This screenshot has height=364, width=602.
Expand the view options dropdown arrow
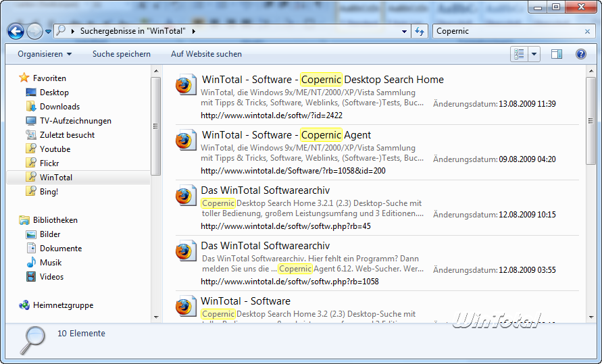pos(534,54)
